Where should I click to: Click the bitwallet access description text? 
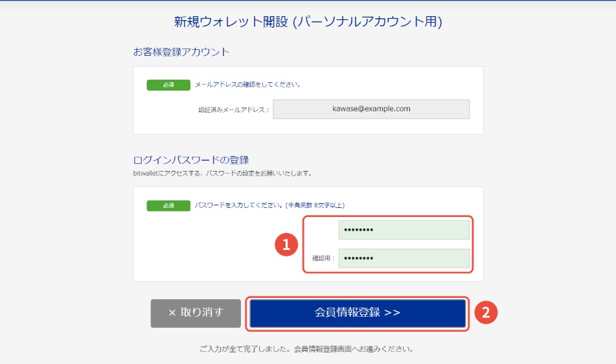[x=222, y=173]
